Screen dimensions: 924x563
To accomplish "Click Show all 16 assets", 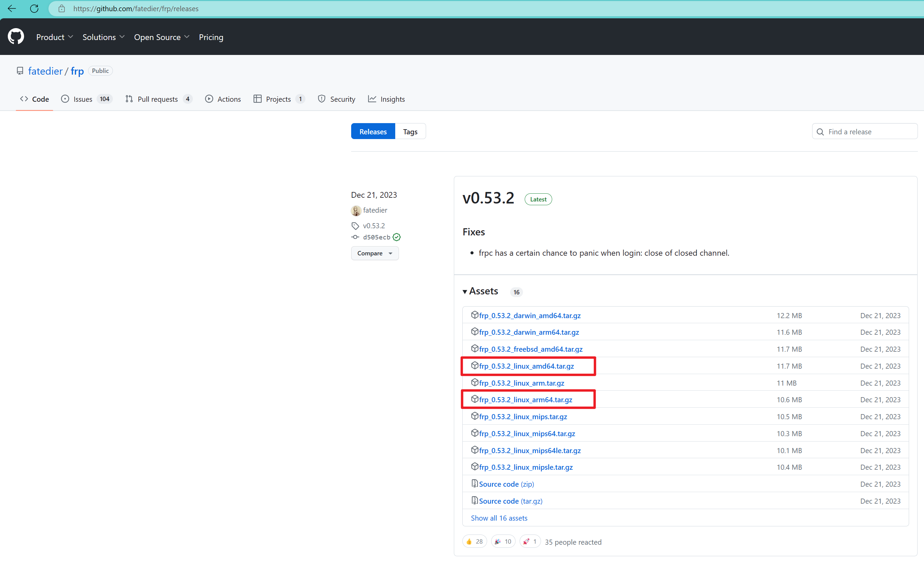I will pos(499,518).
